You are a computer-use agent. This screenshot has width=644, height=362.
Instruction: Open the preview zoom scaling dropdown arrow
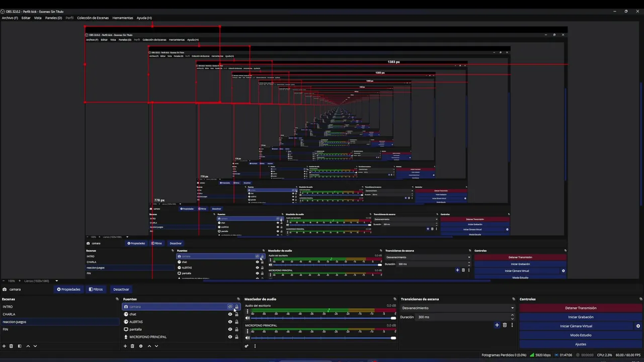(56, 281)
